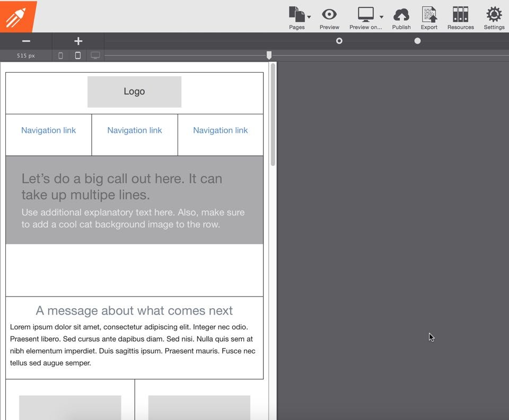Select the Logo placeholder box

(134, 92)
